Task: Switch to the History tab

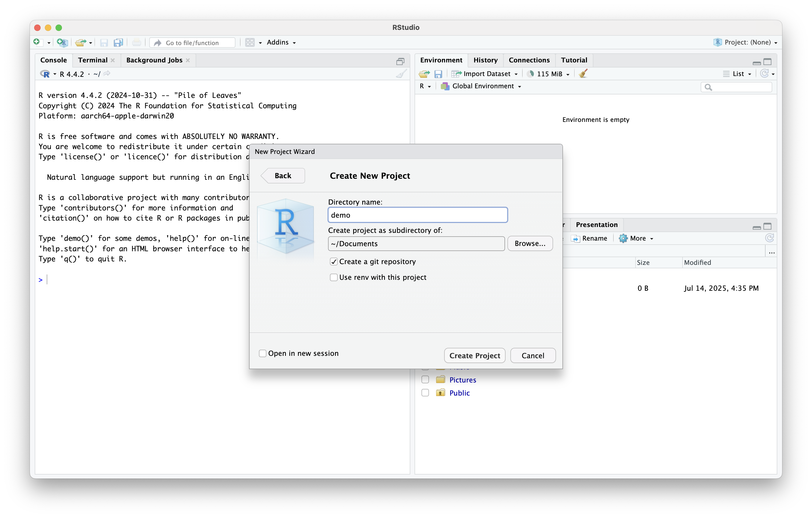Action: point(485,60)
